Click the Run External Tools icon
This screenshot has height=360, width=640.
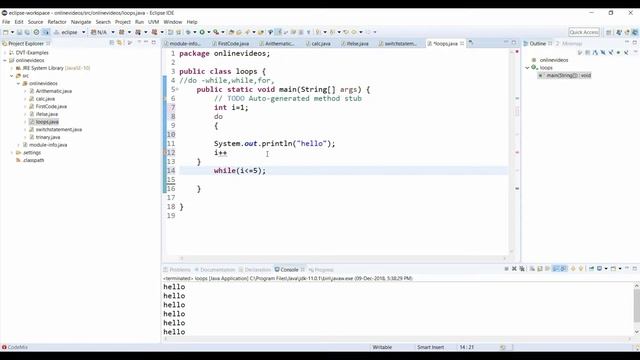coord(216,32)
